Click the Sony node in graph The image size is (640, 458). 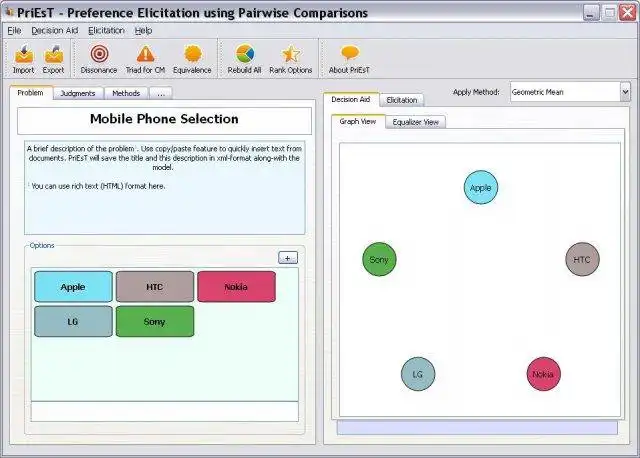pyautogui.click(x=379, y=259)
